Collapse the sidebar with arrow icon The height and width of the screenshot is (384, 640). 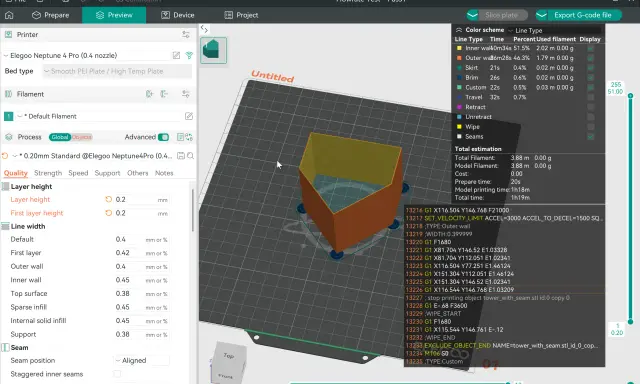click(x=204, y=29)
